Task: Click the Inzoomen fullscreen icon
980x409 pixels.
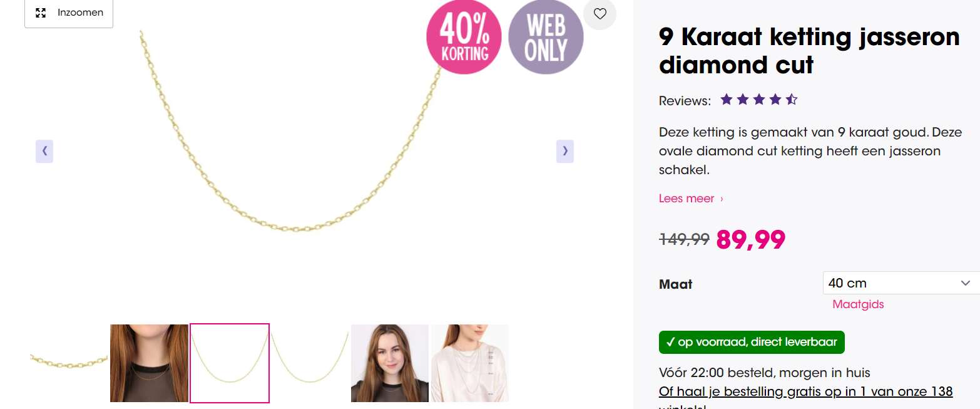Action: (x=41, y=13)
